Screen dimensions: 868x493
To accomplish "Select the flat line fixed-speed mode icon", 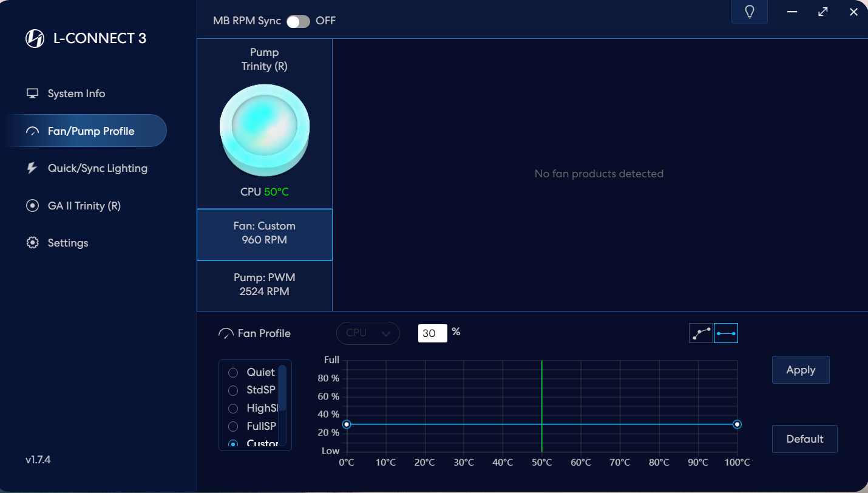I will [726, 333].
